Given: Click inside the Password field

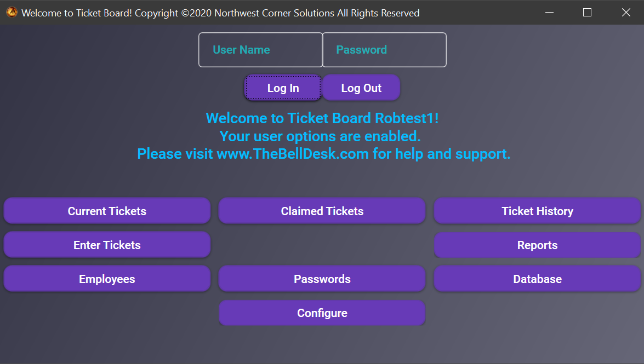Looking at the screenshot, I should tap(384, 49).
